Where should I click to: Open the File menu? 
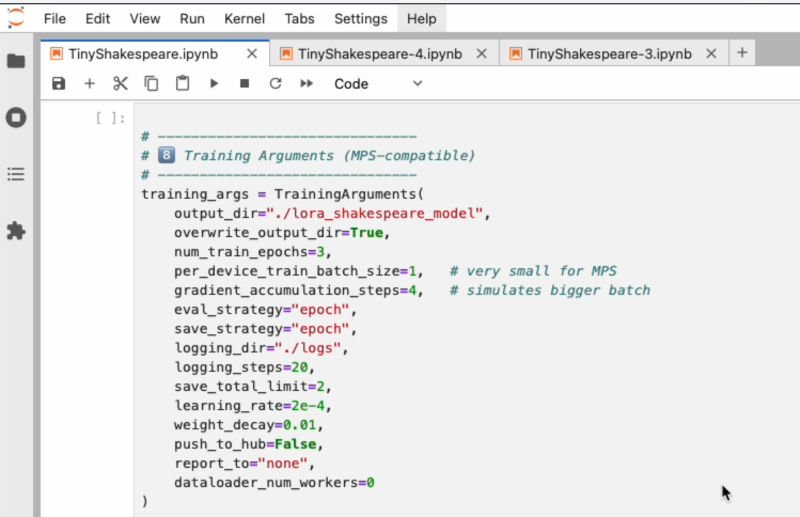[x=55, y=19]
